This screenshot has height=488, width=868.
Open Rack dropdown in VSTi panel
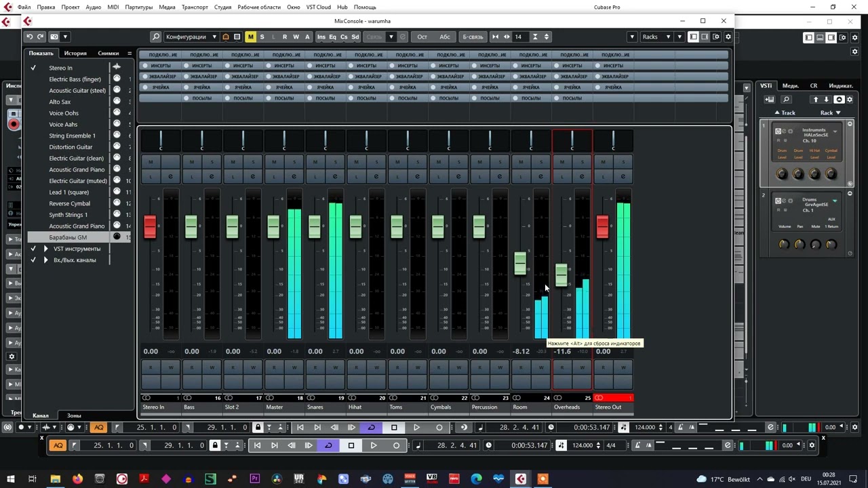(831, 113)
